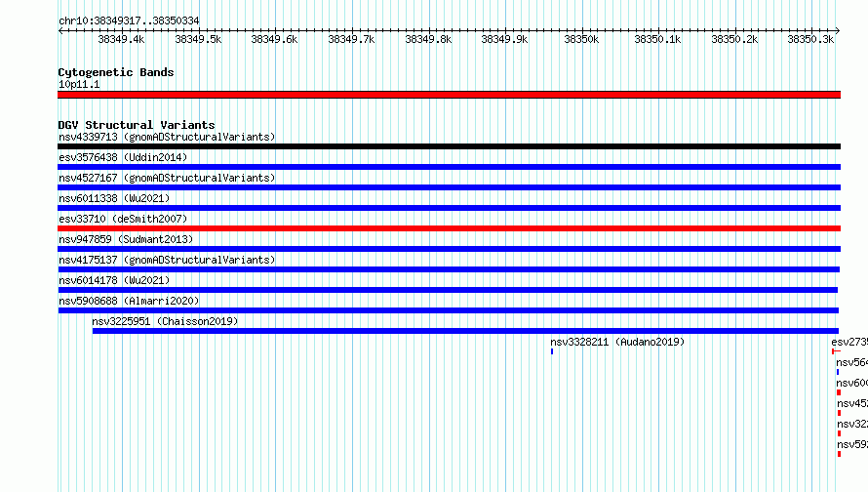
Task: Open the nsv4175137 gnomAD variant label
Action: [167, 260]
